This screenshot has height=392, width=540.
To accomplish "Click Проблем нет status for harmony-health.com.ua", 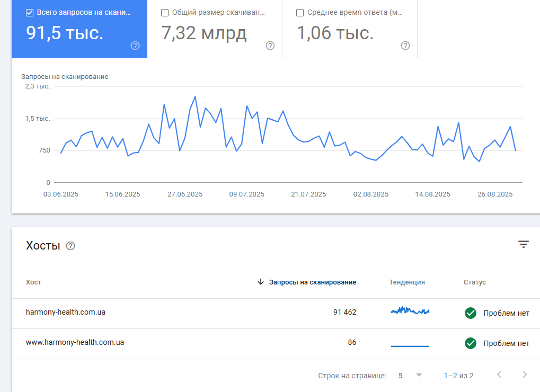I will 506,313.
